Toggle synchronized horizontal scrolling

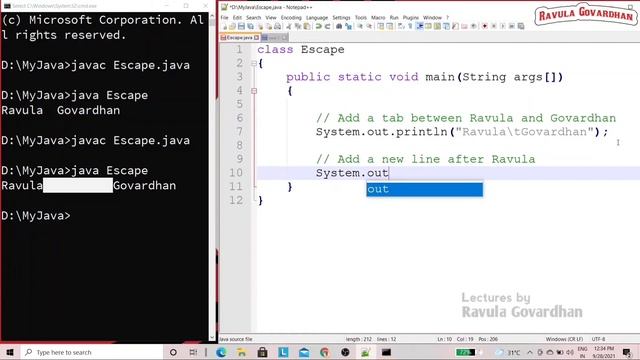tap(390, 26)
